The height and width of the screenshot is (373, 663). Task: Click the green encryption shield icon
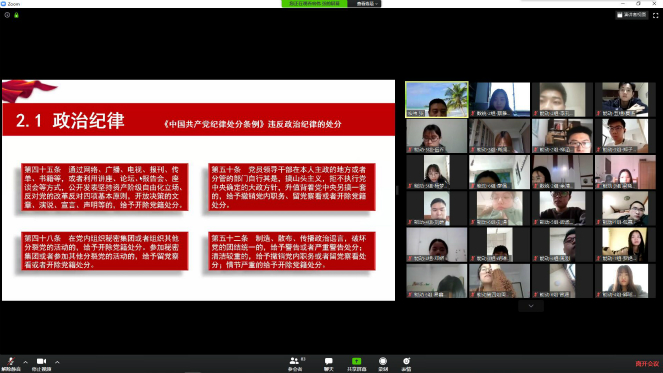click(x=16, y=15)
